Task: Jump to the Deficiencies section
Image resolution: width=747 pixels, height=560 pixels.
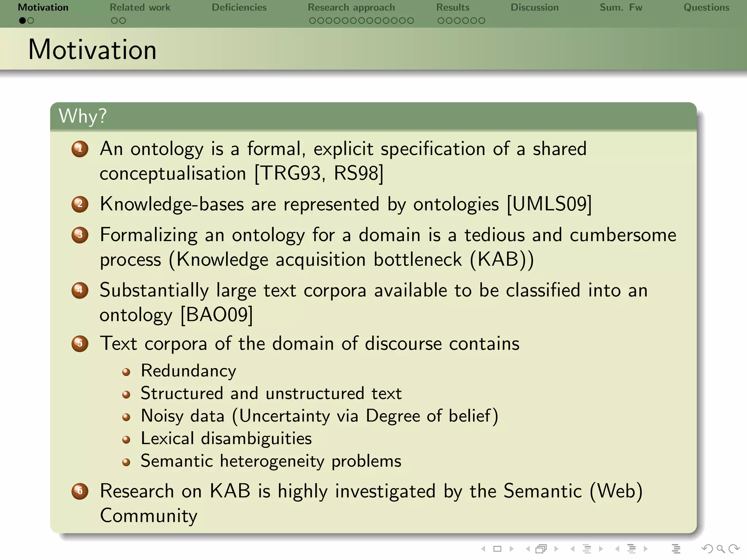Action: (x=239, y=7)
